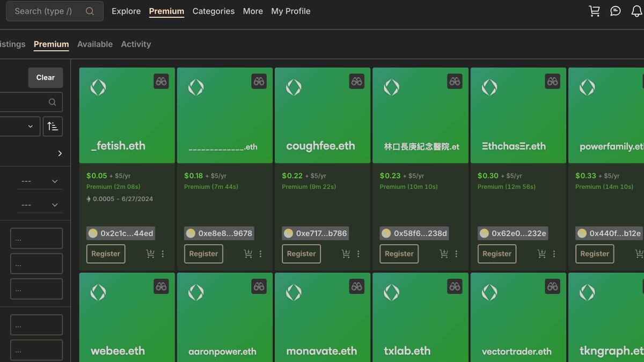The height and width of the screenshot is (362, 644).
Task: Register Ξthchas∑r.eth
Action: pyautogui.click(x=497, y=254)
